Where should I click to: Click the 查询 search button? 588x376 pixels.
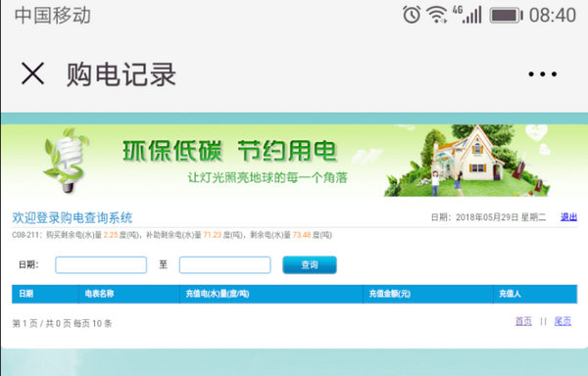click(x=310, y=264)
